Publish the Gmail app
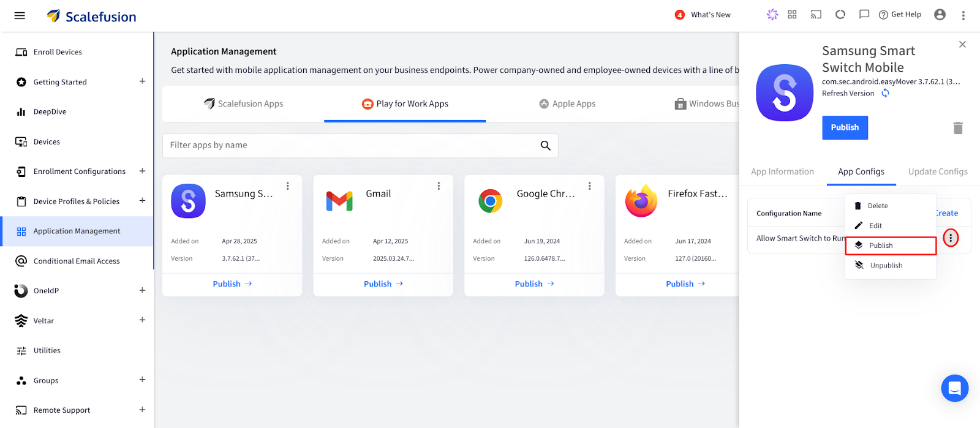Image resolution: width=980 pixels, height=428 pixels. [x=383, y=284]
